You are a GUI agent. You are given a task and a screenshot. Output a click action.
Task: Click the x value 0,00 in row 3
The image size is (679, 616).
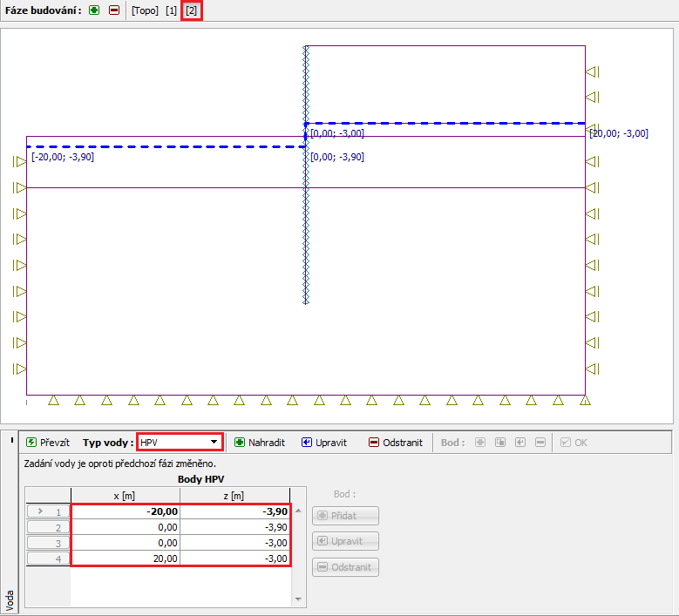(126, 543)
